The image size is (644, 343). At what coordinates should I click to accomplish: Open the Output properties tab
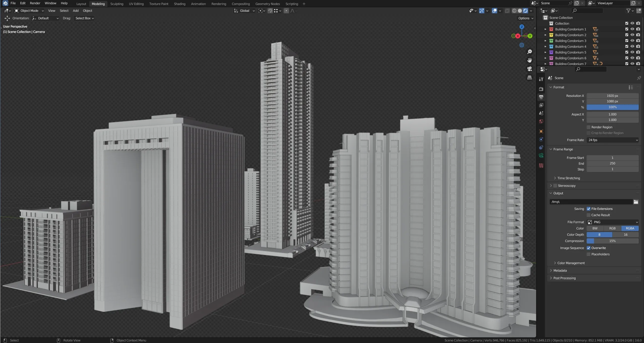point(541,97)
